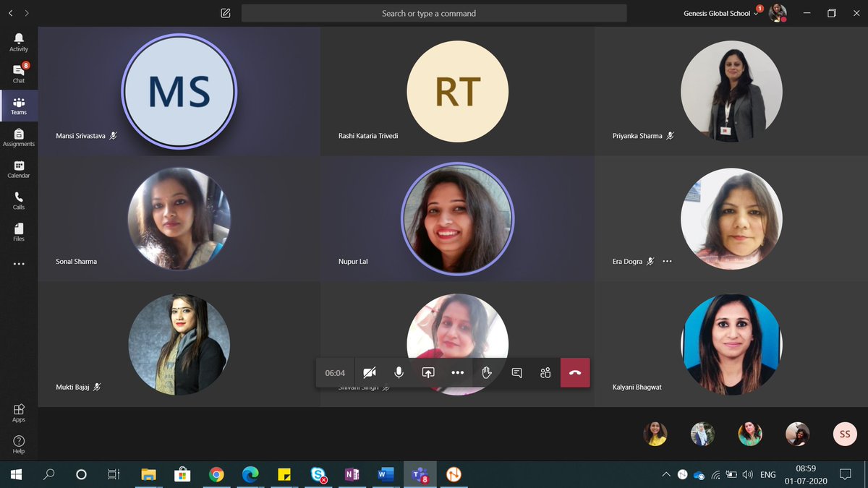The height and width of the screenshot is (488, 868).
Task: Open the Calendar from the sidebar
Action: click(x=19, y=168)
